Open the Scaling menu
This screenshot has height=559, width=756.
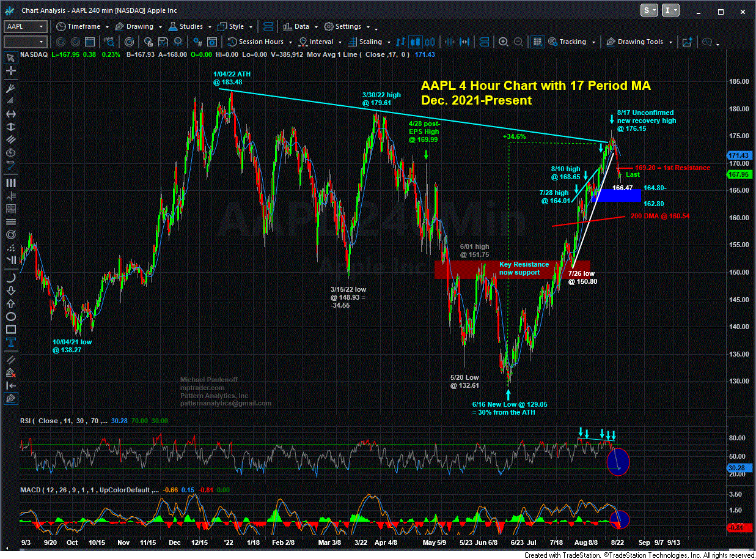tap(369, 42)
